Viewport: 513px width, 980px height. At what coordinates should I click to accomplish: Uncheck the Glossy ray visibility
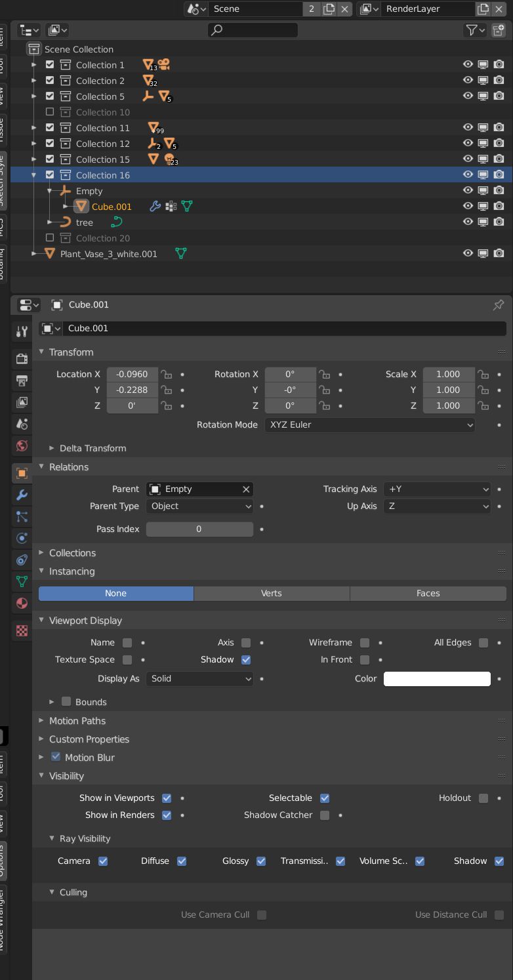(261, 861)
